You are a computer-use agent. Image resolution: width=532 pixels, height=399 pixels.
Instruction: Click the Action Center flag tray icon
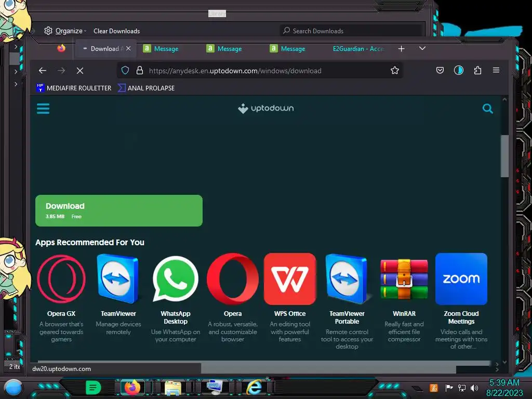point(449,388)
